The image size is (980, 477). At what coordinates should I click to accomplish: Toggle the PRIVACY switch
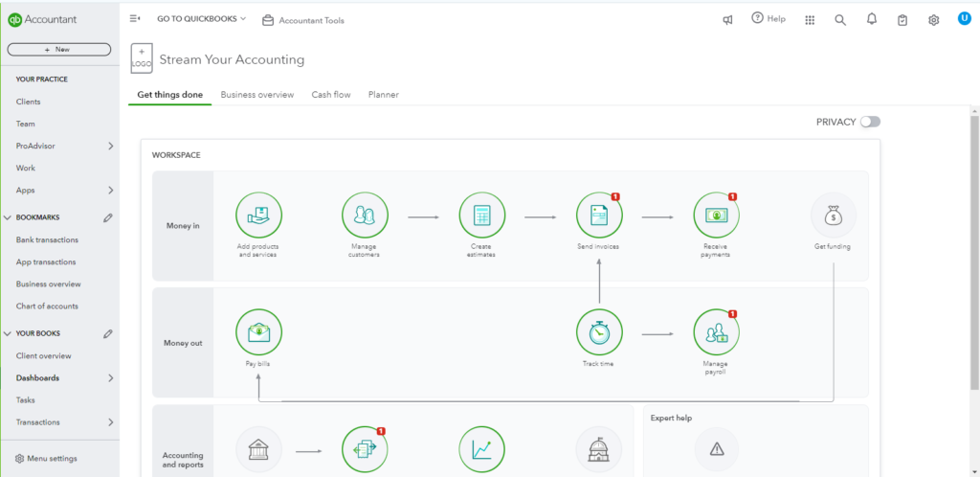pyautogui.click(x=869, y=122)
